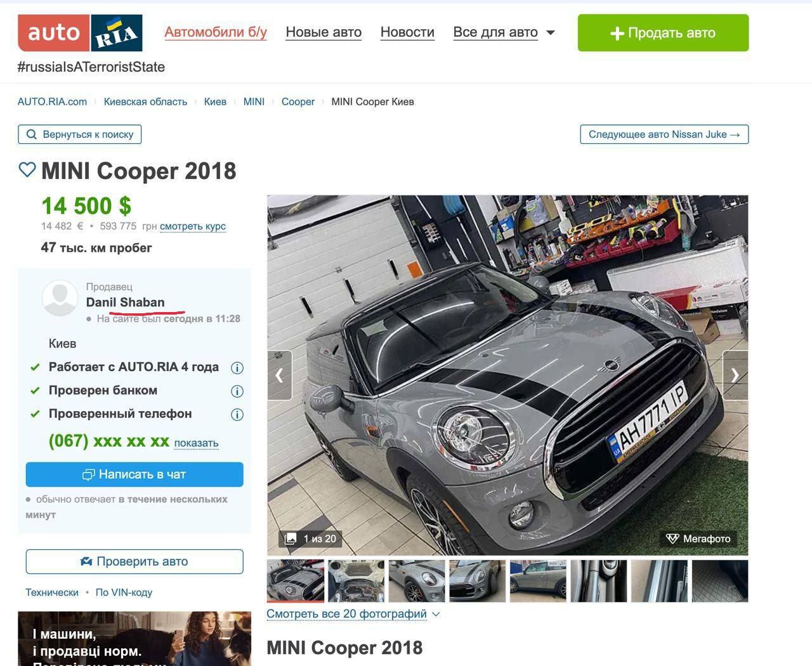Click the auto RIA logo
812x666 pixels.
pos(80,33)
